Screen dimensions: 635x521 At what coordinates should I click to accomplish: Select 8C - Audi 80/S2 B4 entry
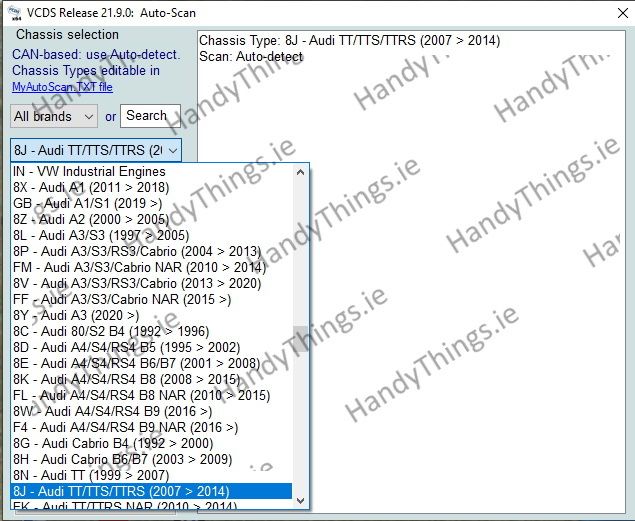click(x=151, y=332)
